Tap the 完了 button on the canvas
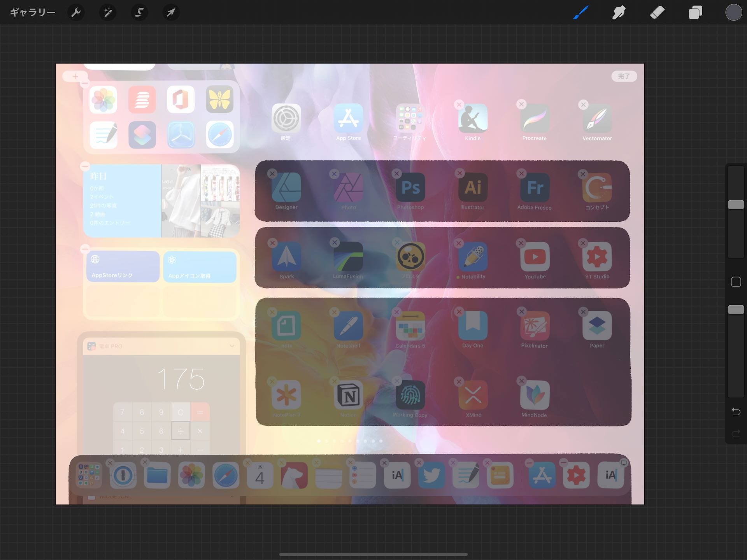The image size is (747, 560). (624, 76)
